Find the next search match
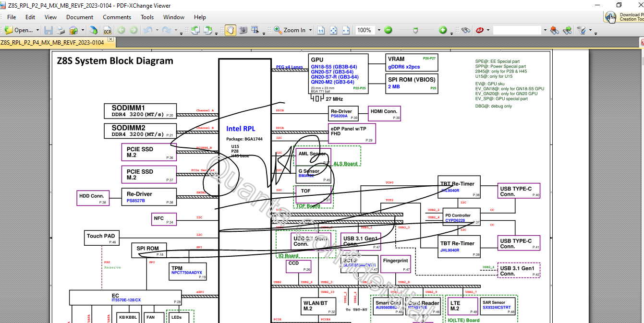644x323 pixels. point(567,30)
